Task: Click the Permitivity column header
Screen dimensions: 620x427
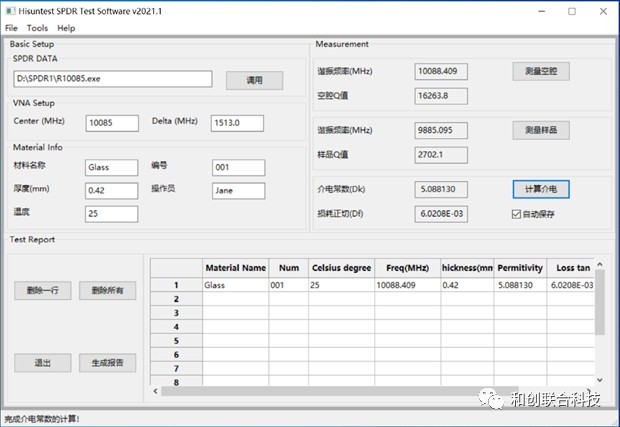Action: pyautogui.click(x=520, y=268)
